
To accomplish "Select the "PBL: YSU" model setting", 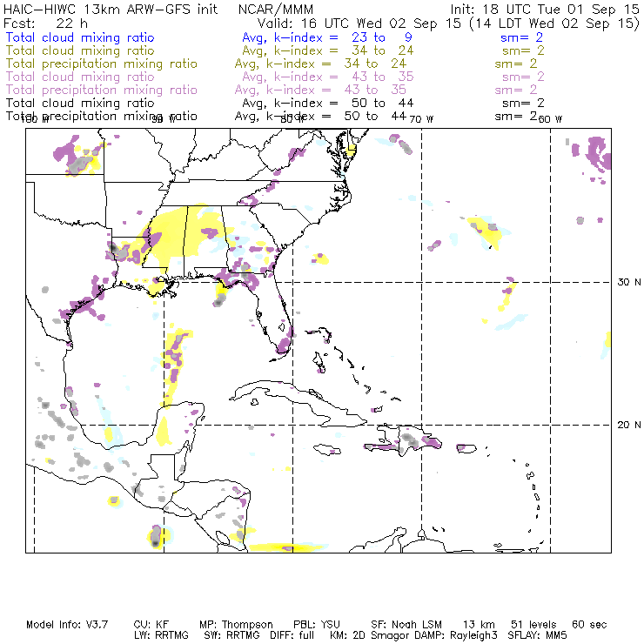I will pyautogui.click(x=317, y=625).
